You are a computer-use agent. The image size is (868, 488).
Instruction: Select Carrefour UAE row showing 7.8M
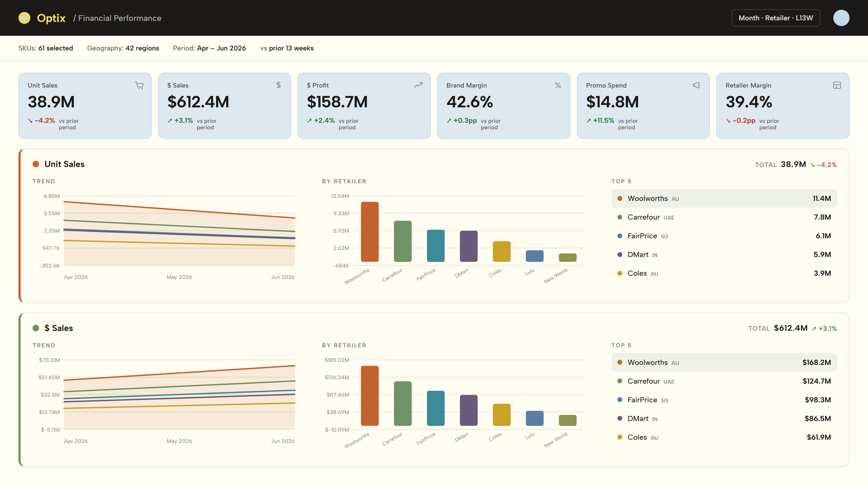(724, 217)
